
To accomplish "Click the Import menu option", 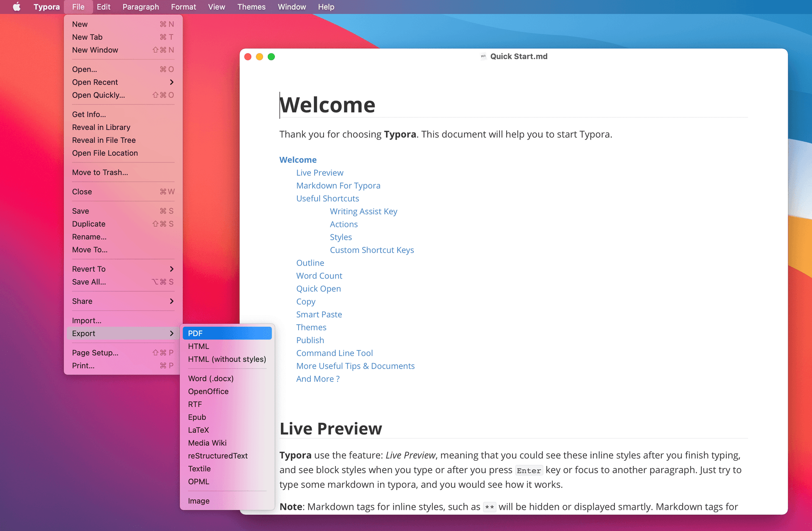I will tap(87, 320).
